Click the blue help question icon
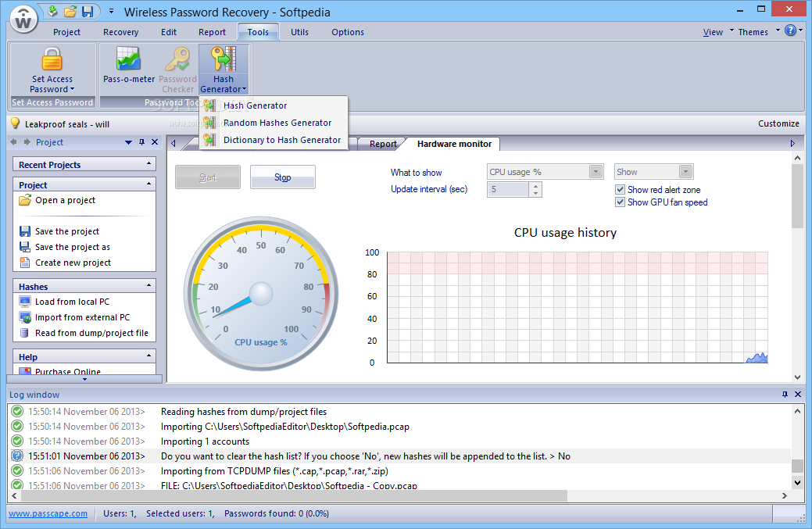The image size is (812, 529). pos(790,30)
